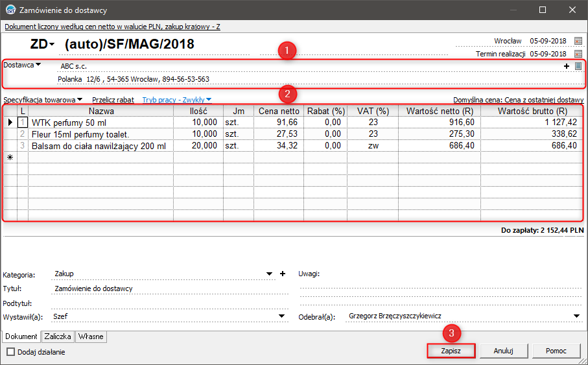Click row number 2 selector cell

[x=23, y=134]
